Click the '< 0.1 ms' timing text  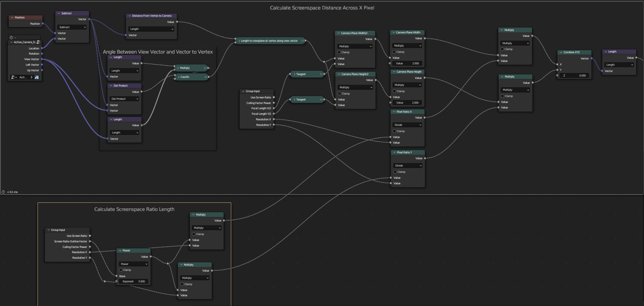[13, 192]
